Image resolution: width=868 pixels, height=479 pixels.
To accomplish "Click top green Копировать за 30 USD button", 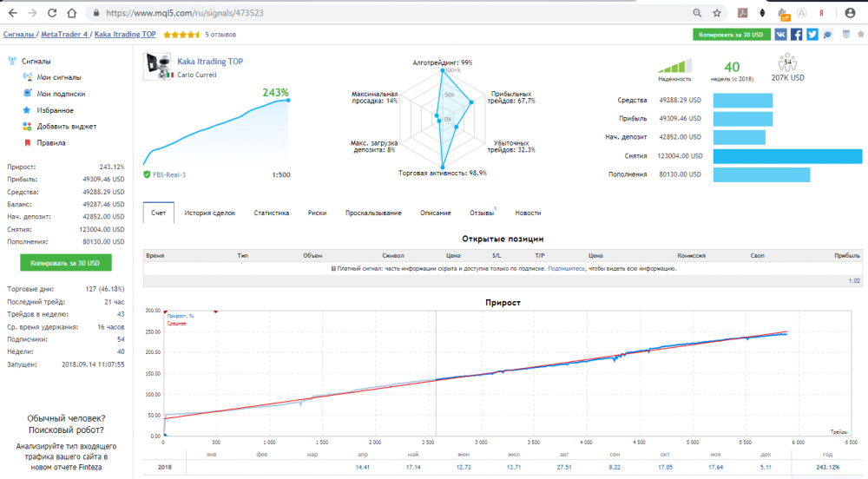I will point(731,35).
